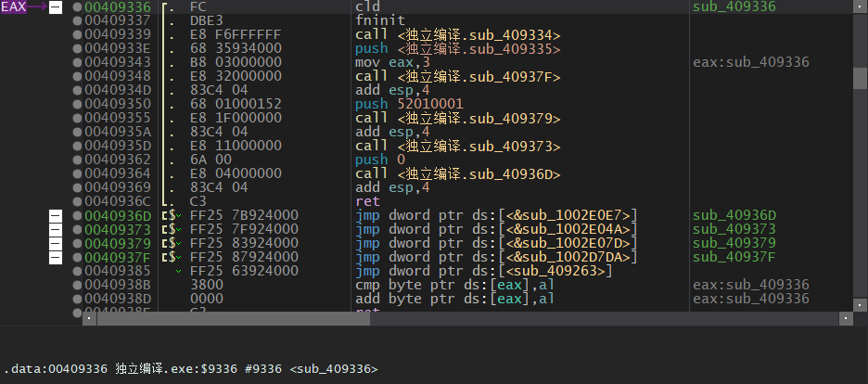This screenshot has height=384, width=868.
Task: Toggle breakpoint dot at address 00409362
Action: pyautogui.click(x=78, y=160)
